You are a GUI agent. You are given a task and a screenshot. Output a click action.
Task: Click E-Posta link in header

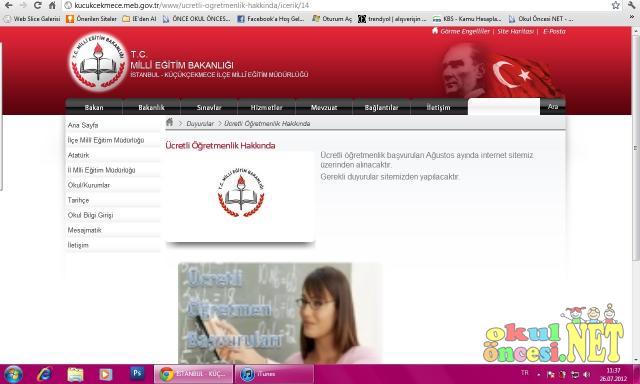coord(554,31)
